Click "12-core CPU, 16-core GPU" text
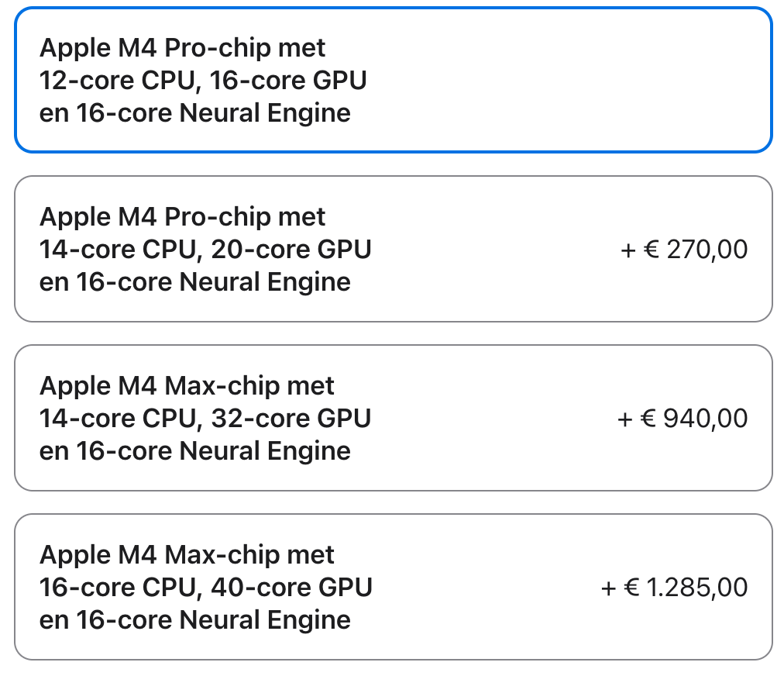 pos(203,81)
